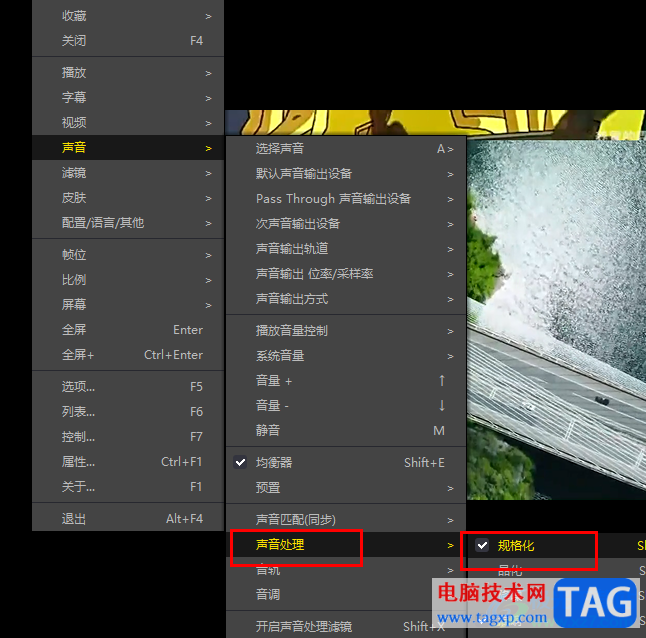Expand the 屏幕 screen submenu
646x638 pixels.
(128, 305)
